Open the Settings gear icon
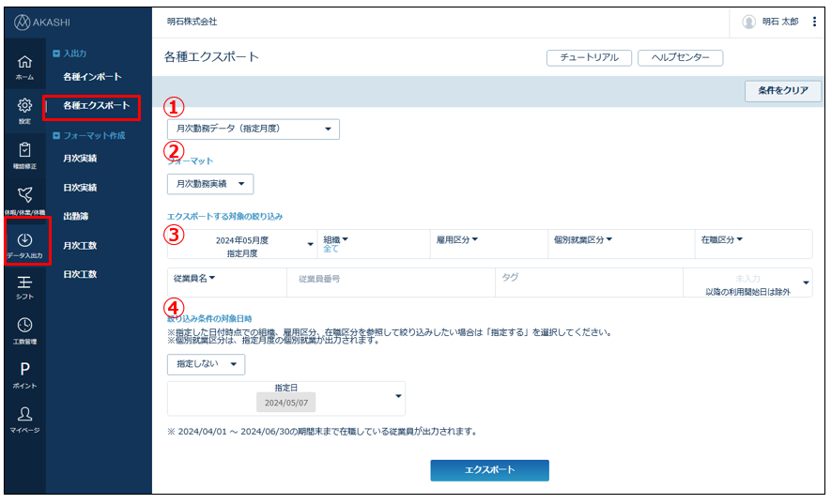 [25, 110]
